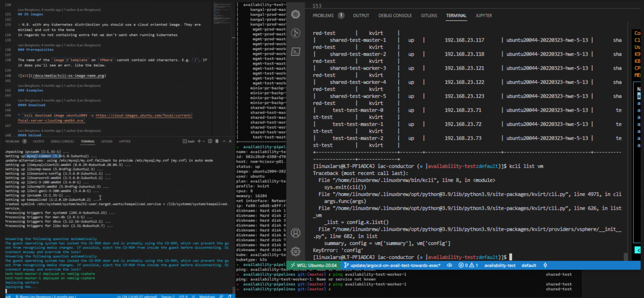This screenshot has width=644, height=298.
Task: Switch to PROBLEMS tab in right window panel
Action: tap(323, 15)
